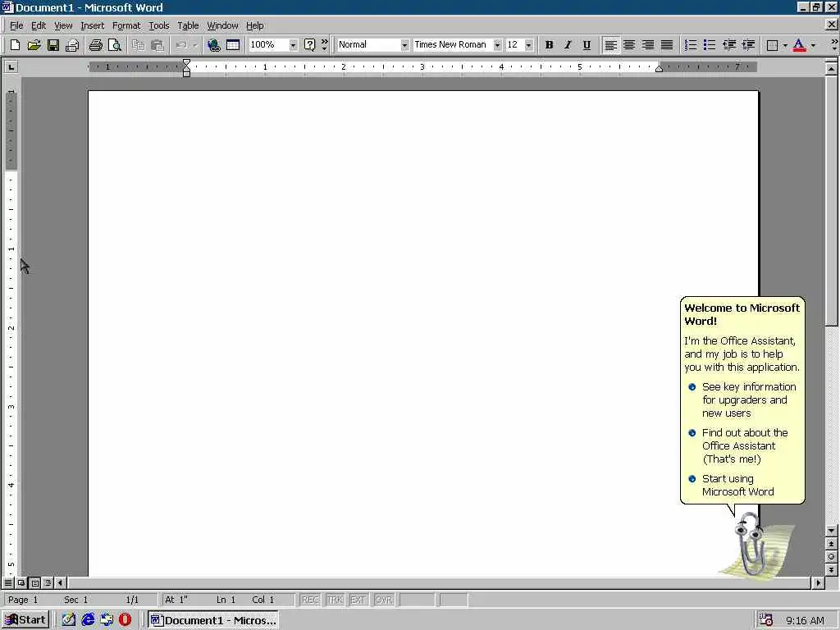This screenshot has width=840, height=630.
Task: Open the Undo history dropdown arrow
Action: click(195, 45)
